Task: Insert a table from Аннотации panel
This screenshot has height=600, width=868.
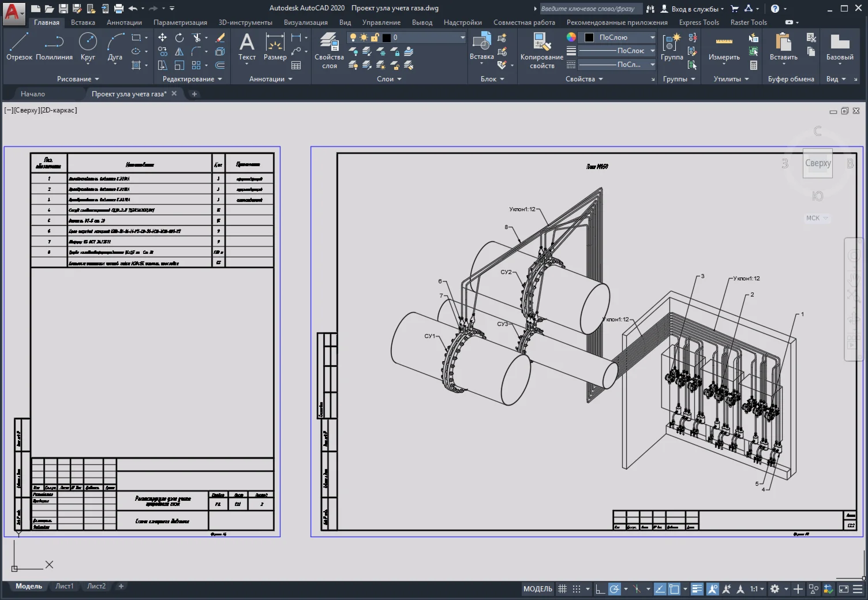Action: click(296, 65)
